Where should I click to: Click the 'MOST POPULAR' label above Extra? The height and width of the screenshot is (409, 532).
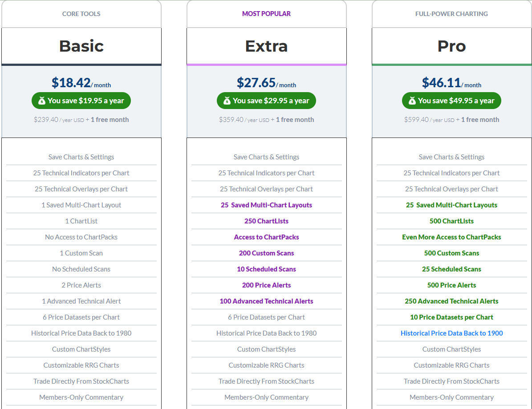pyautogui.click(x=266, y=14)
